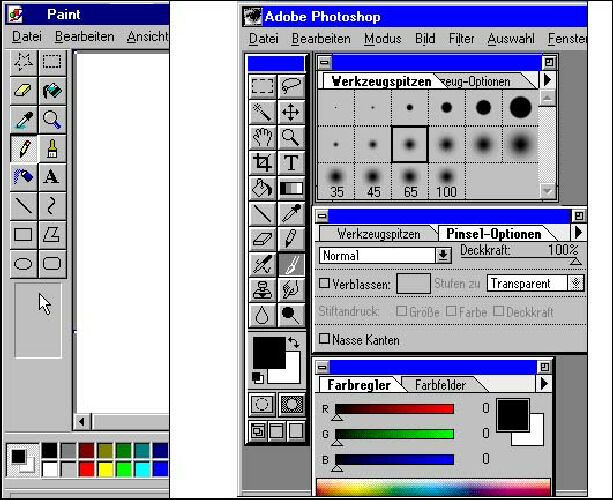Swap foreground and background colors in toolbox
Image resolution: width=613 pixels, height=500 pixels.
[294, 343]
